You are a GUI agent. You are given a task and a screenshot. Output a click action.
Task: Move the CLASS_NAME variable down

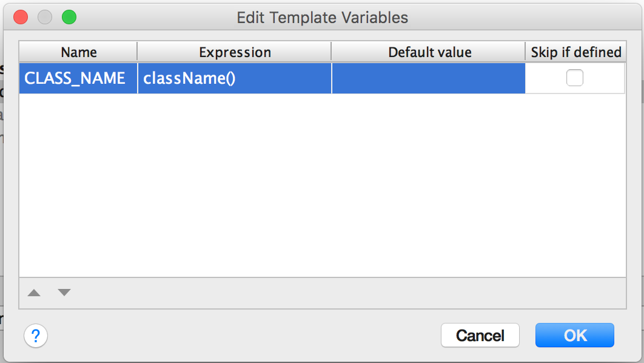click(x=63, y=293)
